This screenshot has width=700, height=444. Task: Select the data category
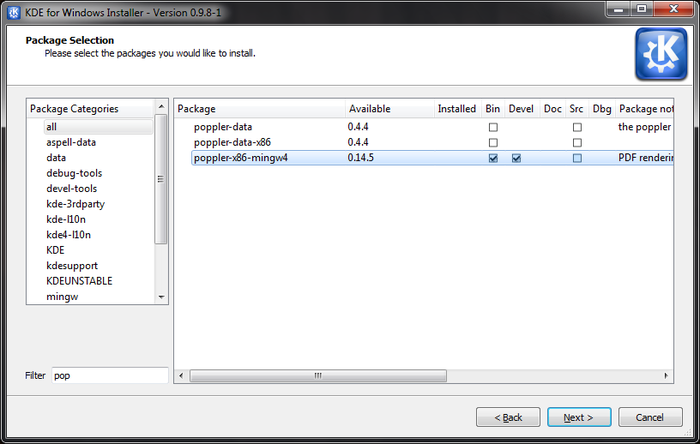[56, 158]
